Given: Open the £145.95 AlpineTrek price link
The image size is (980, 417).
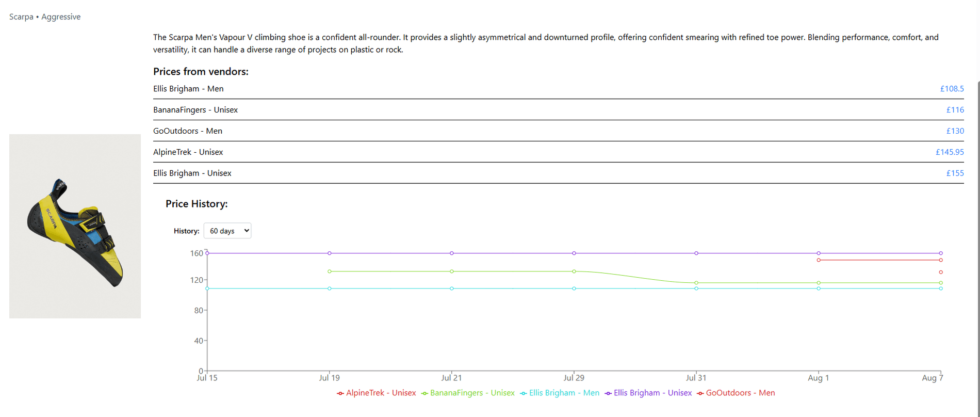Looking at the screenshot, I should (x=950, y=152).
